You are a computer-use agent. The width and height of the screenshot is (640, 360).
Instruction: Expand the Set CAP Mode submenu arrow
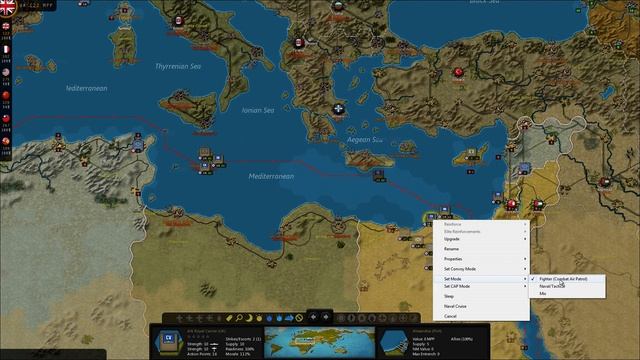[525, 286]
